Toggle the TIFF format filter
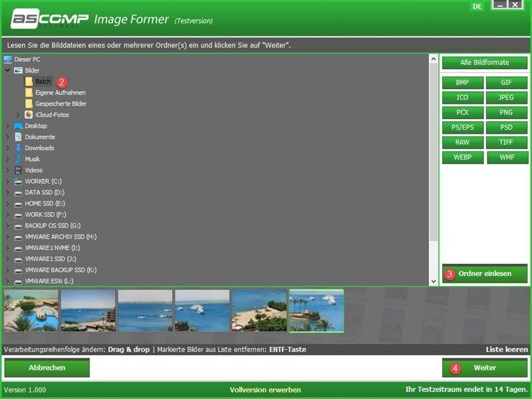This screenshot has width=532, height=399. [506, 142]
